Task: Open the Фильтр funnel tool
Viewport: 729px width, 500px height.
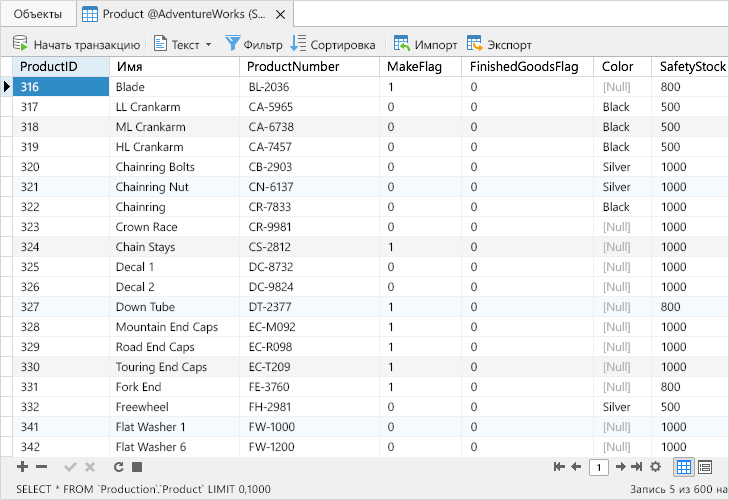Action: [x=232, y=43]
